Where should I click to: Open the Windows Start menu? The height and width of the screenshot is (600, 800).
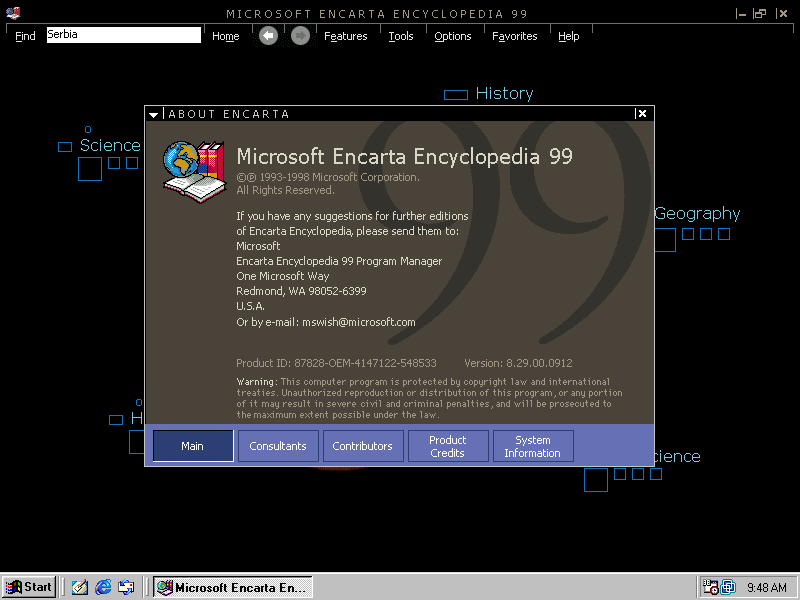point(29,587)
